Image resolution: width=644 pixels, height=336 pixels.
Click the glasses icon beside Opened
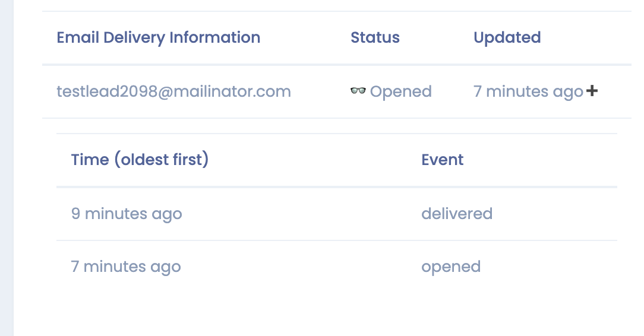[358, 91]
